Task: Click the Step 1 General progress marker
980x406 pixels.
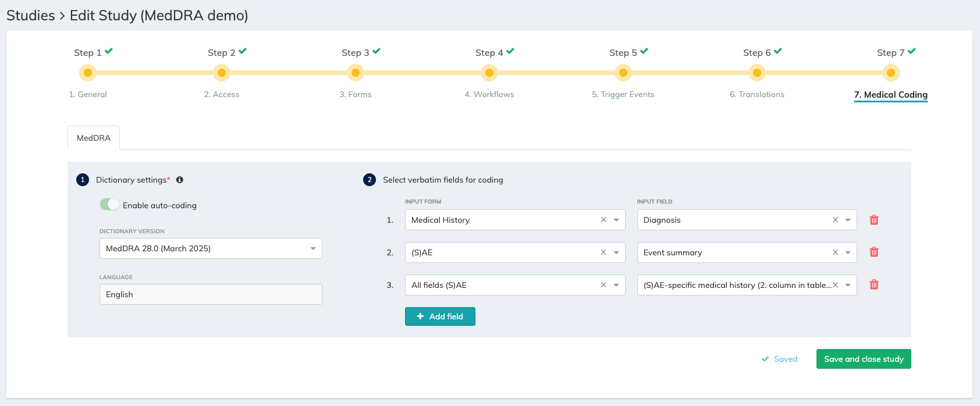Action: click(88, 73)
